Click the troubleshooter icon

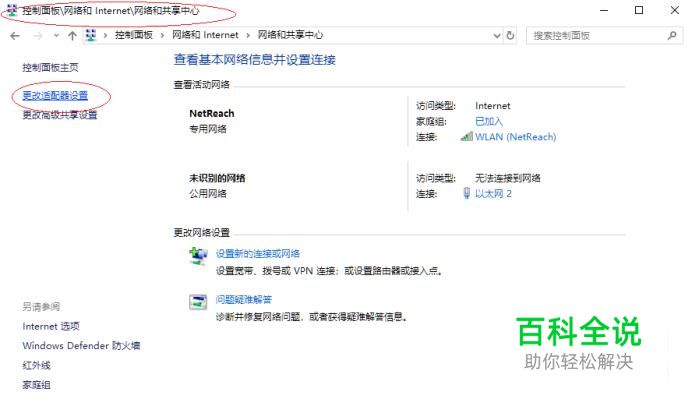[x=198, y=302]
